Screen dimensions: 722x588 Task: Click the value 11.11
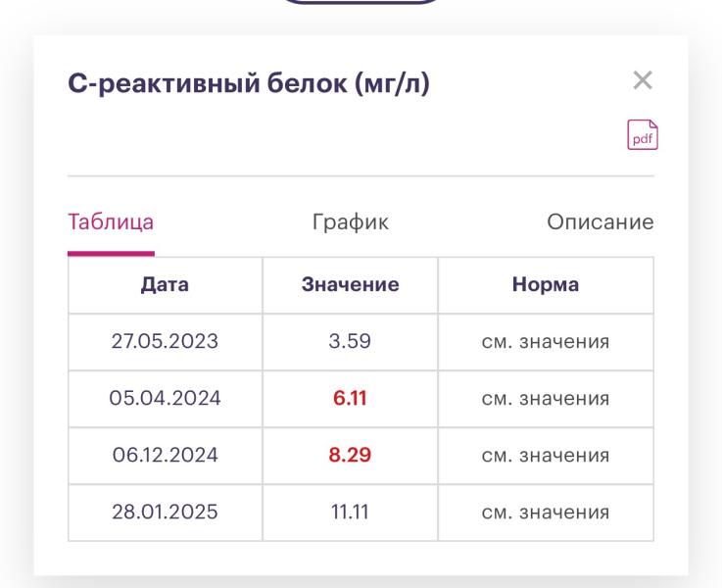pos(350,512)
